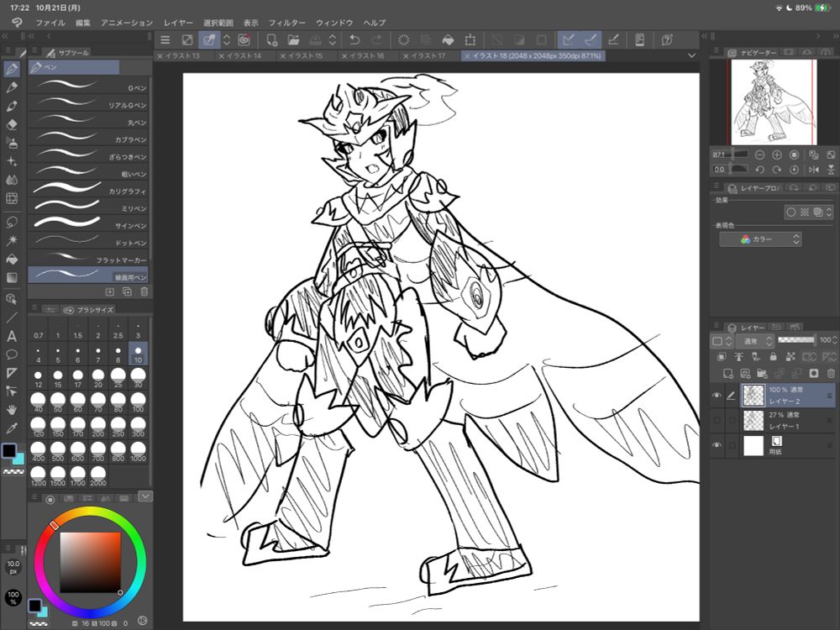Hide レイヤー 2 with its eye icon

click(x=717, y=396)
